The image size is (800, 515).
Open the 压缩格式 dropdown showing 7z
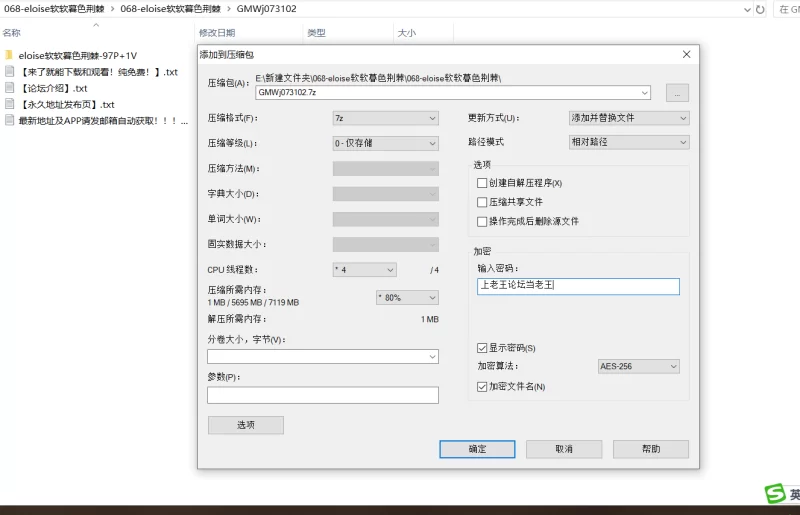pos(385,118)
